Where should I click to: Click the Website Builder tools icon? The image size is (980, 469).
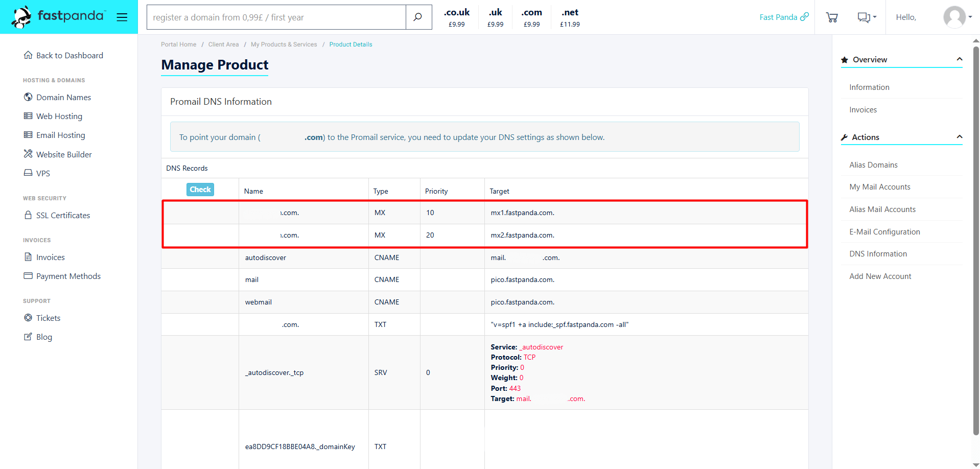coord(28,154)
